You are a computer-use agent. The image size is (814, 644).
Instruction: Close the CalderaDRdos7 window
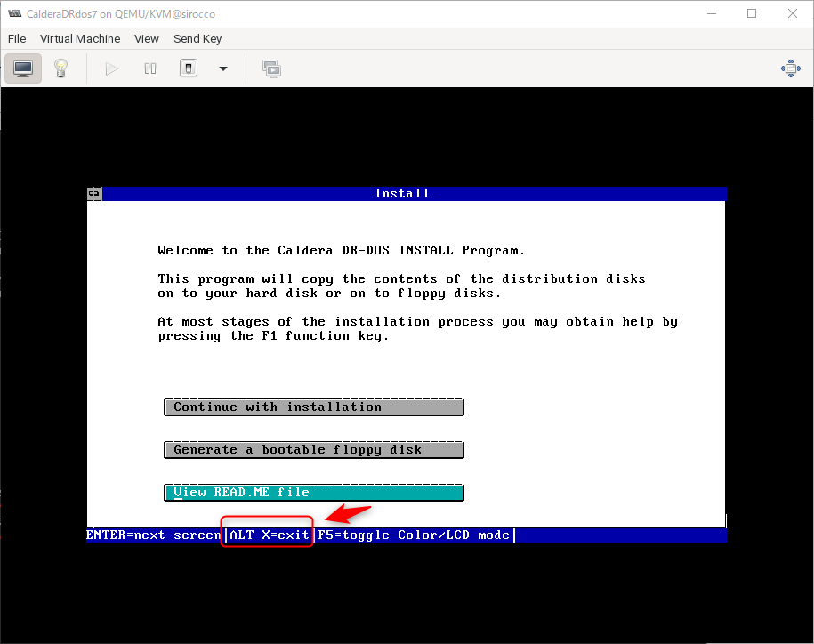pos(792,14)
